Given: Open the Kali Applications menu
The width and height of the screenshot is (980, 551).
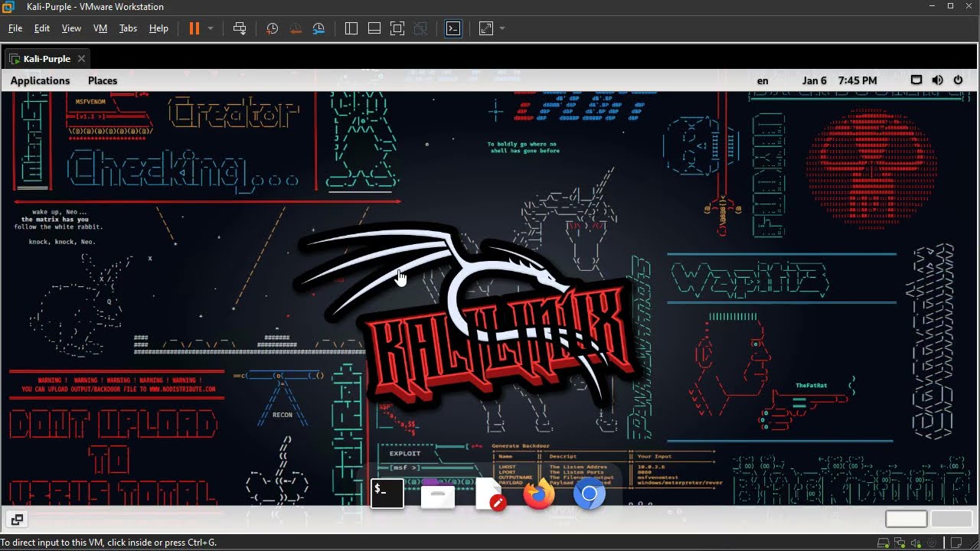Looking at the screenshot, I should coord(40,80).
